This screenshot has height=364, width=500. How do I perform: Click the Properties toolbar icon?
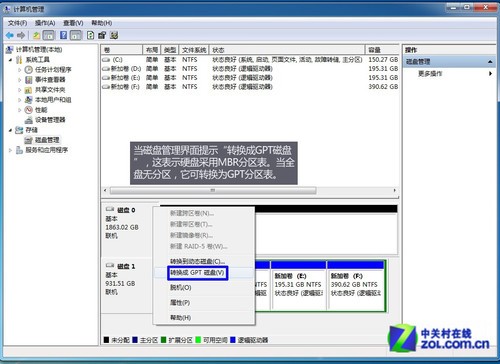point(102,35)
